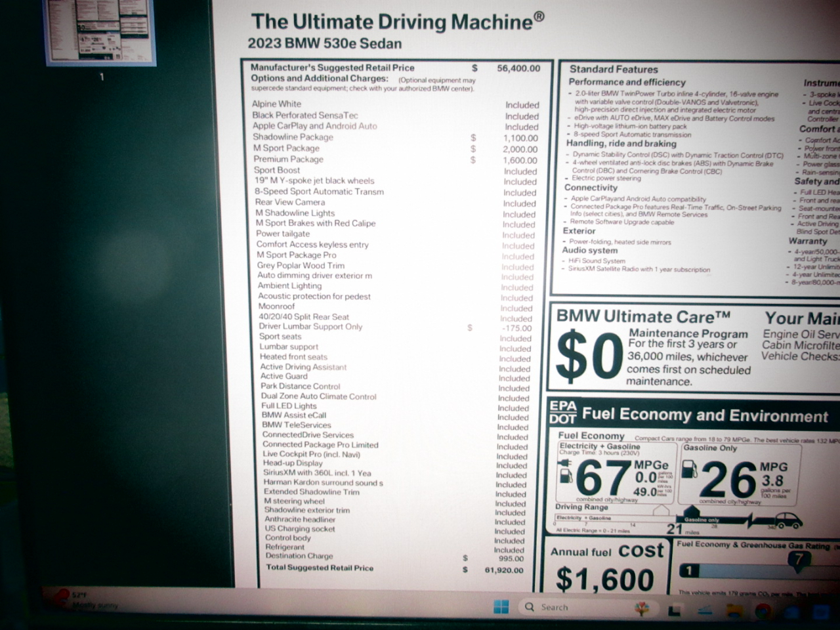
Task: Click the colorful search highlight icon
Action: coord(642,608)
